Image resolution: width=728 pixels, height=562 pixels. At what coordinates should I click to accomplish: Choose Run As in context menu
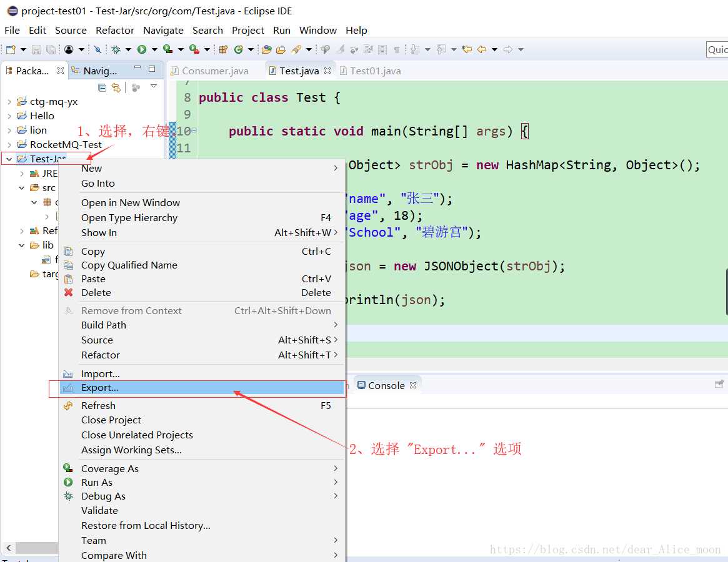coord(203,482)
